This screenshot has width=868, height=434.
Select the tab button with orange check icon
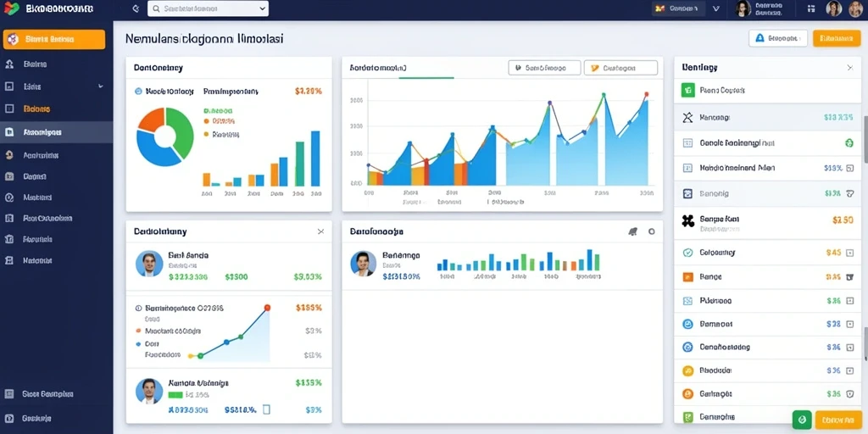click(620, 68)
